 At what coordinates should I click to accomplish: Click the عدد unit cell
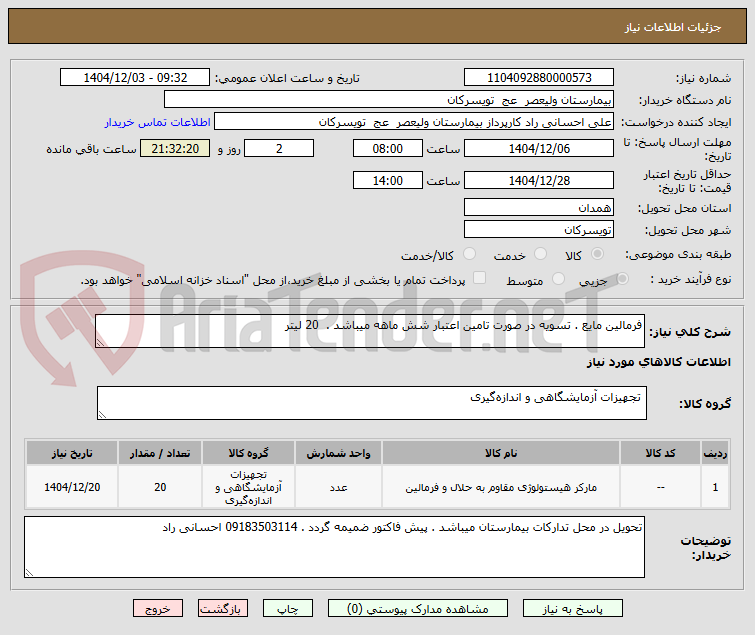point(338,487)
